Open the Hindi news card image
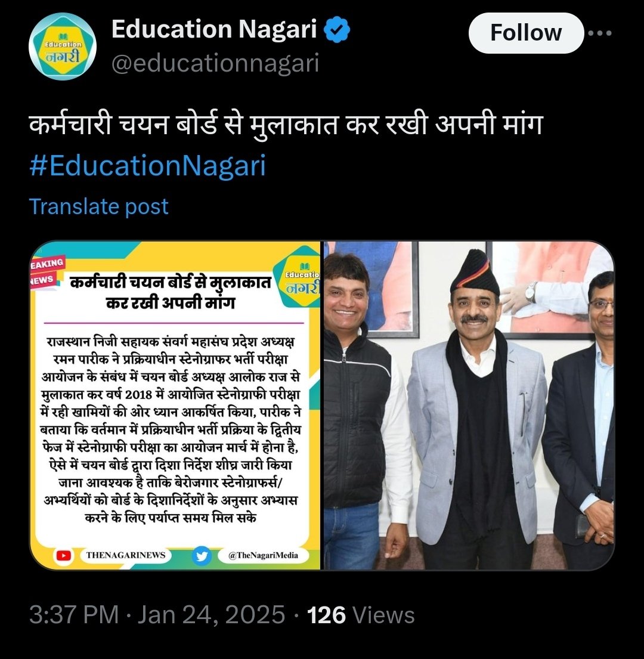This screenshot has width=644, height=659. click(x=175, y=405)
